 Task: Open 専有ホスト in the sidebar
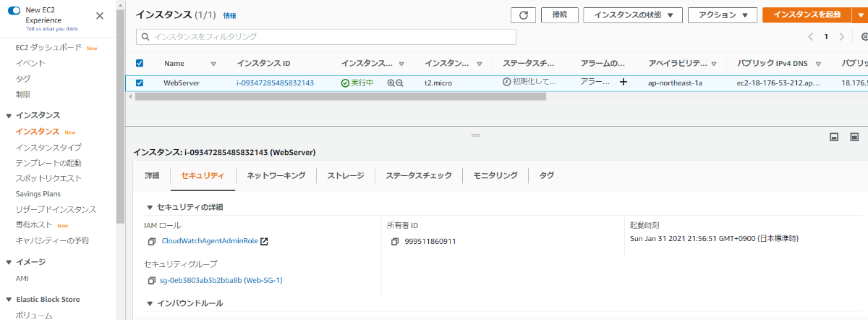[x=34, y=225]
